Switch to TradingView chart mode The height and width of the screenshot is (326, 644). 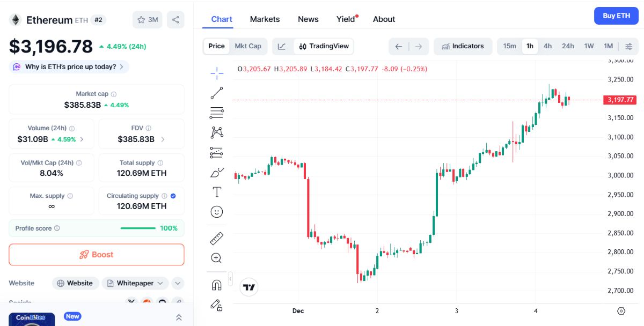point(324,46)
